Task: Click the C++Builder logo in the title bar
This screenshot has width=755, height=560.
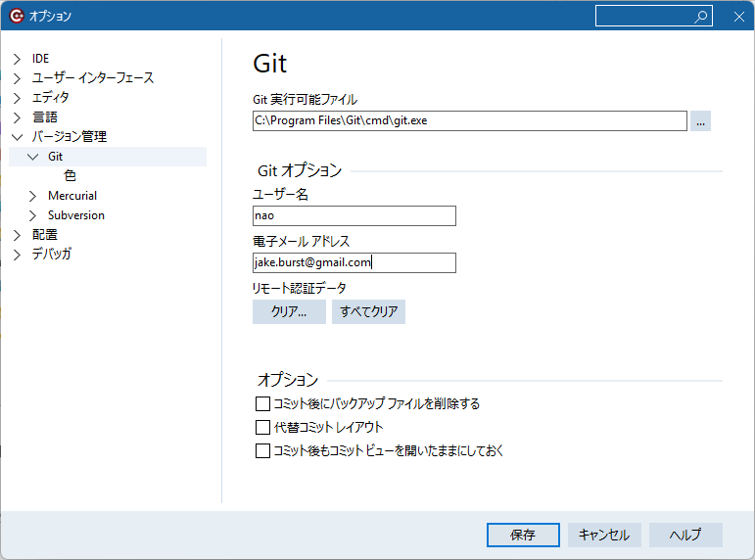Action: [x=17, y=16]
